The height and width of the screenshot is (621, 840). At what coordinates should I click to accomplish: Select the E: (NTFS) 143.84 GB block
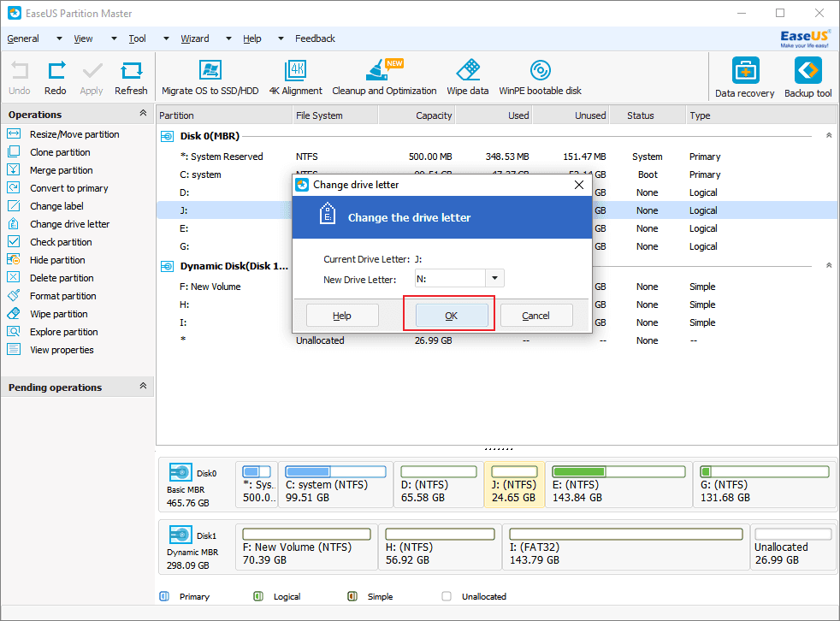click(618, 485)
